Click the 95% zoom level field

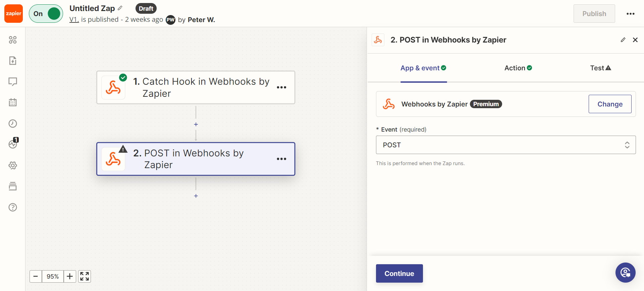pyautogui.click(x=53, y=276)
